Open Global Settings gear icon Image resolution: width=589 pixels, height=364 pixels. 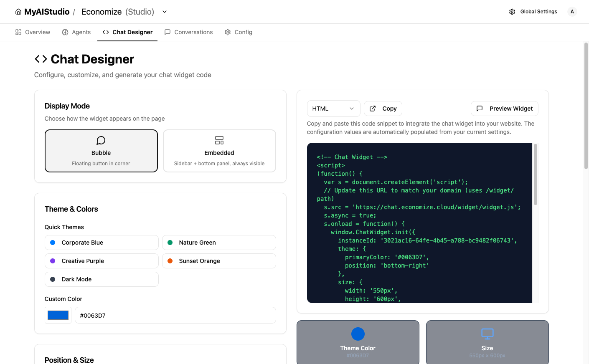click(x=512, y=12)
